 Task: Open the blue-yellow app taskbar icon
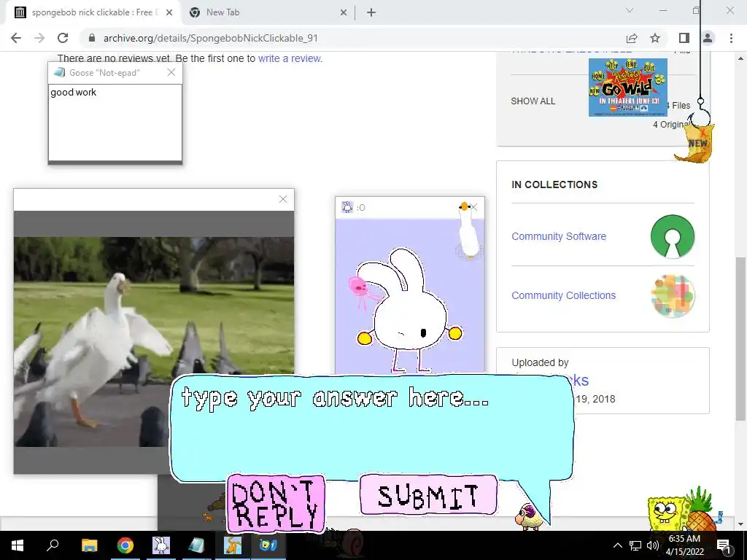pyautogui.click(x=268, y=545)
